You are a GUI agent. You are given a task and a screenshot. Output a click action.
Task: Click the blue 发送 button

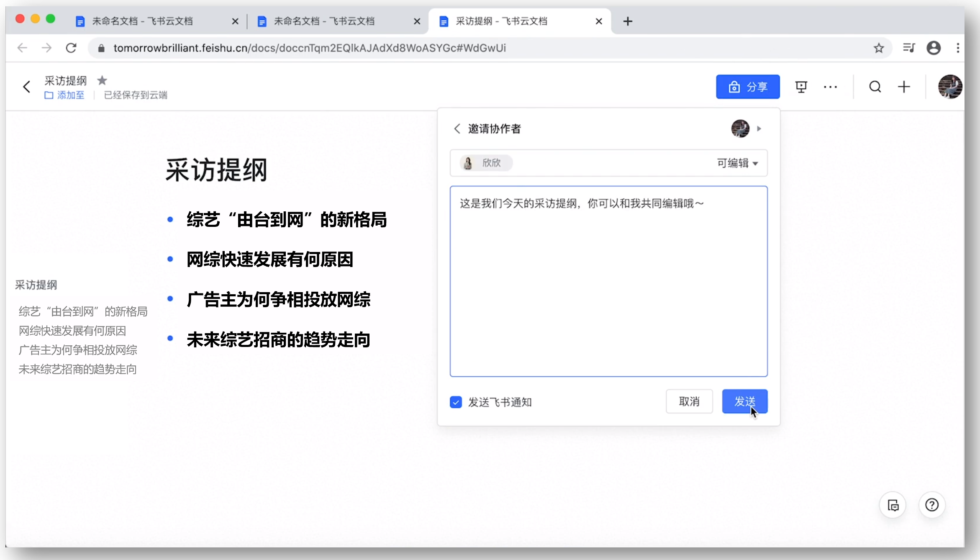pyautogui.click(x=744, y=401)
